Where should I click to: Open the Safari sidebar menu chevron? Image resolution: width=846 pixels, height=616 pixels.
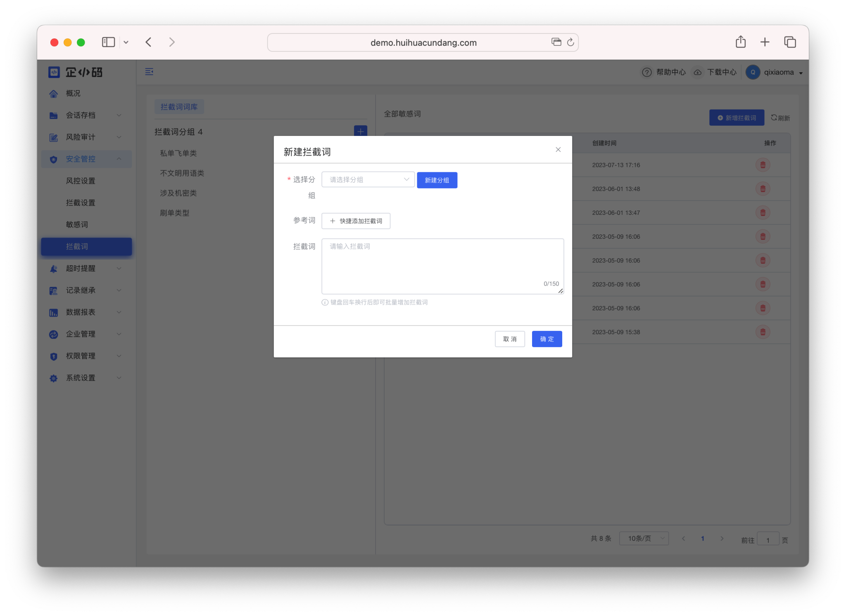pos(126,42)
